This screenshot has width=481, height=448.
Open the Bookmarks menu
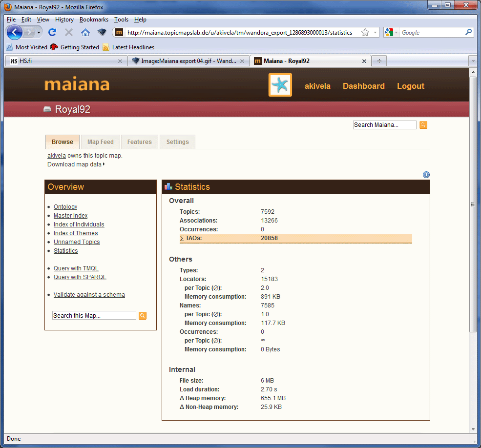point(94,20)
